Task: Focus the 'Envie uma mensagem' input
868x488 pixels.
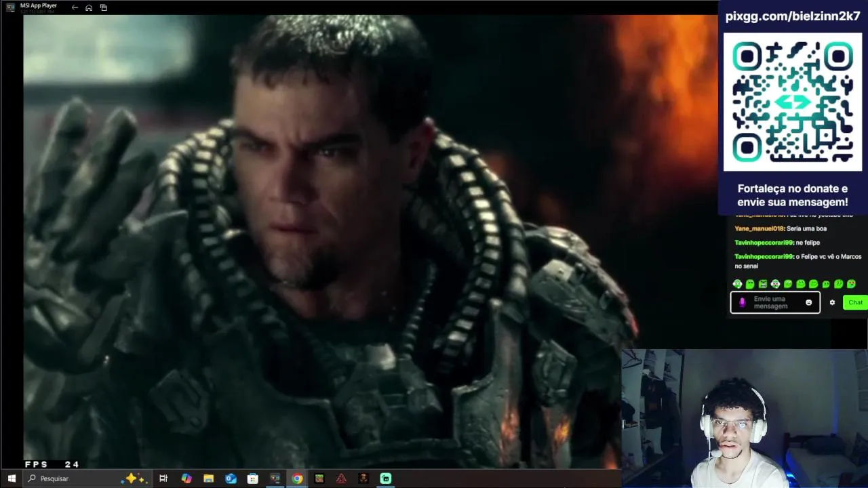Action: pos(775,302)
